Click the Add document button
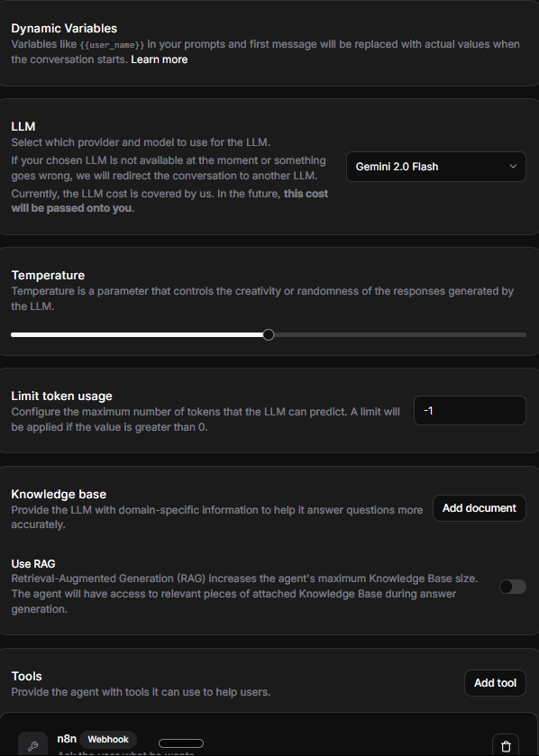 (x=480, y=508)
